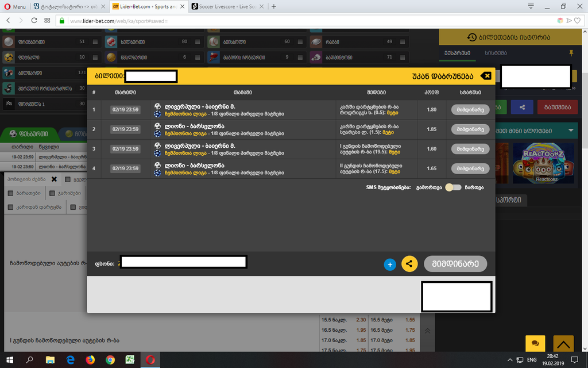Click the ხელბურთი handball sport icon
Image resolution: width=588 pixels, height=368 pixels.
point(111,41)
